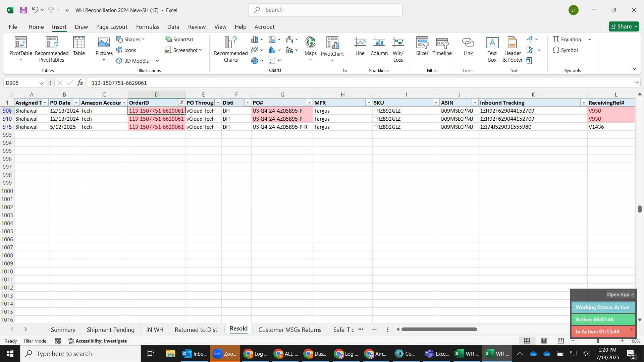Insert a Slicer filter
644x362 pixels.
point(422,46)
